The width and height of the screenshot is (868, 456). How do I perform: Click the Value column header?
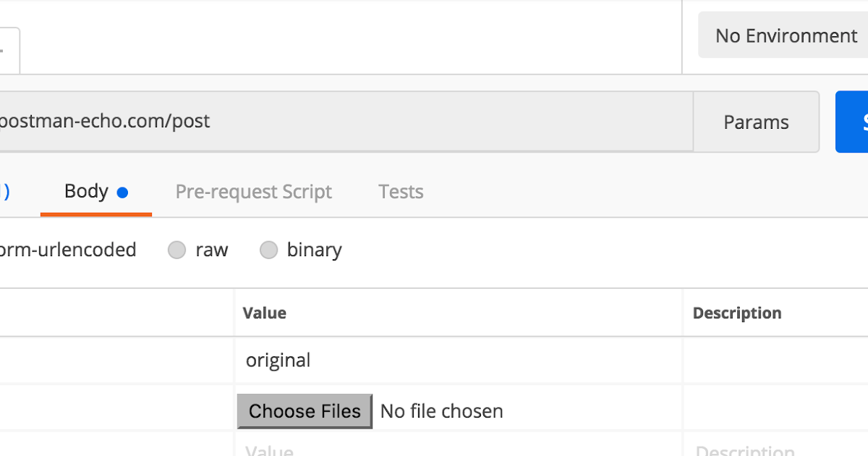coord(265,313)
